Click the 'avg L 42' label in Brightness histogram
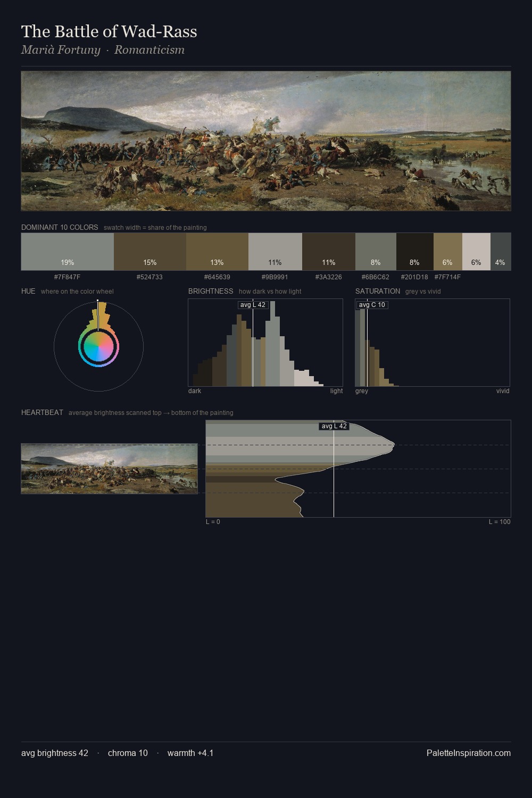 pyautogui.click(x=253, y=305)
